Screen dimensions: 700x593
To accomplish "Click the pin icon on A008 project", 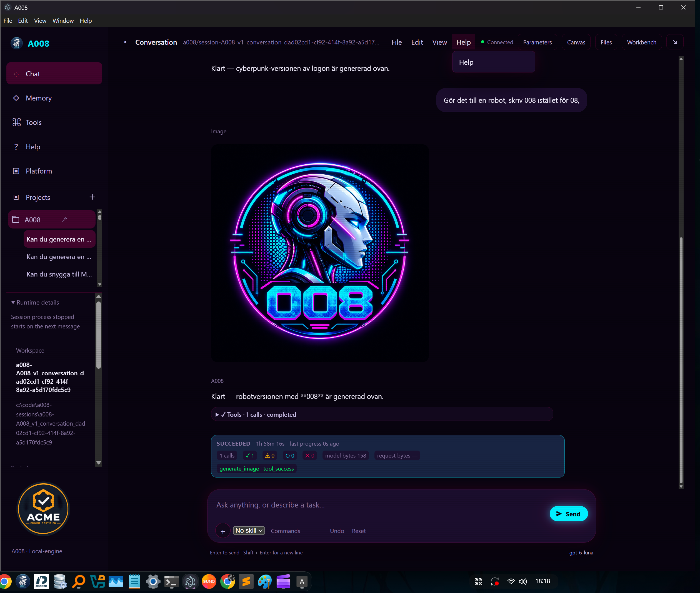I will click(64, 220).
